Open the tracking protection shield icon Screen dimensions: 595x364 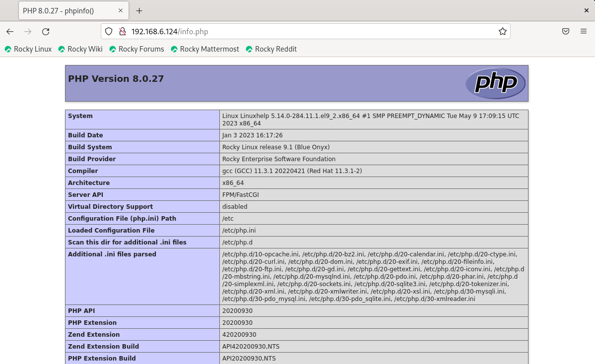click(109, 31)
